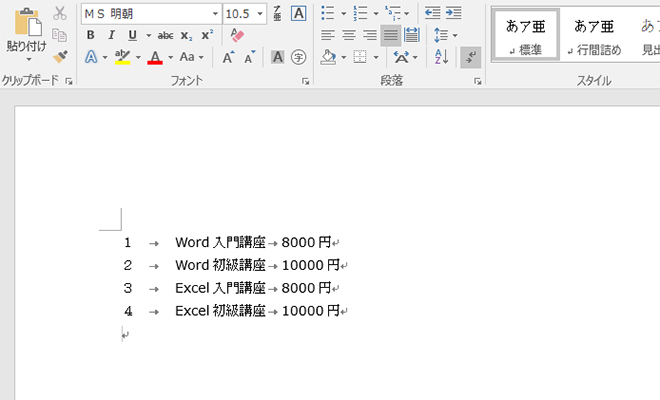Open the Paragraph dialog launcher
The image size is (660, 400).
(x=477, y=81)
